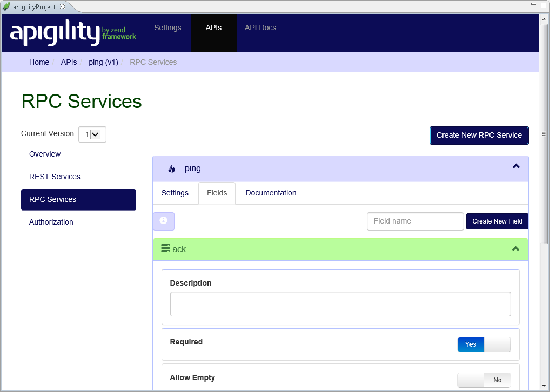Go to Home breadcrumb link
This screenshot has width=550, height=392.
[x=39, y=62]
